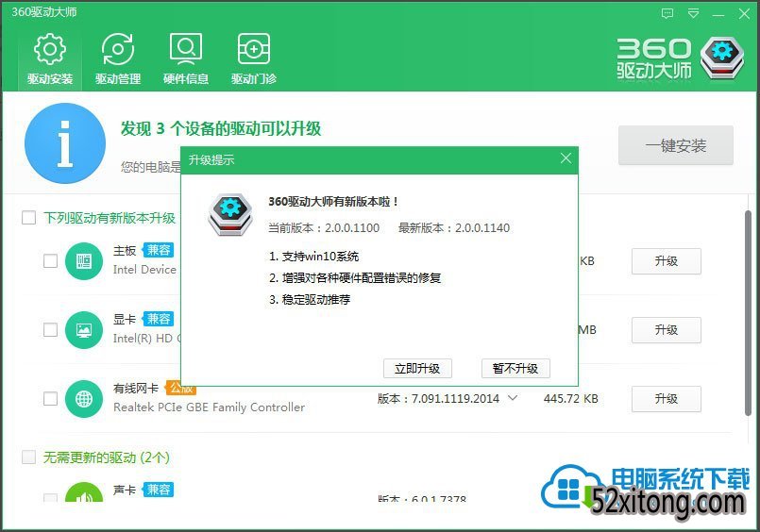
Task: Click the 有线网卡 device name
Action: [136, 388]
